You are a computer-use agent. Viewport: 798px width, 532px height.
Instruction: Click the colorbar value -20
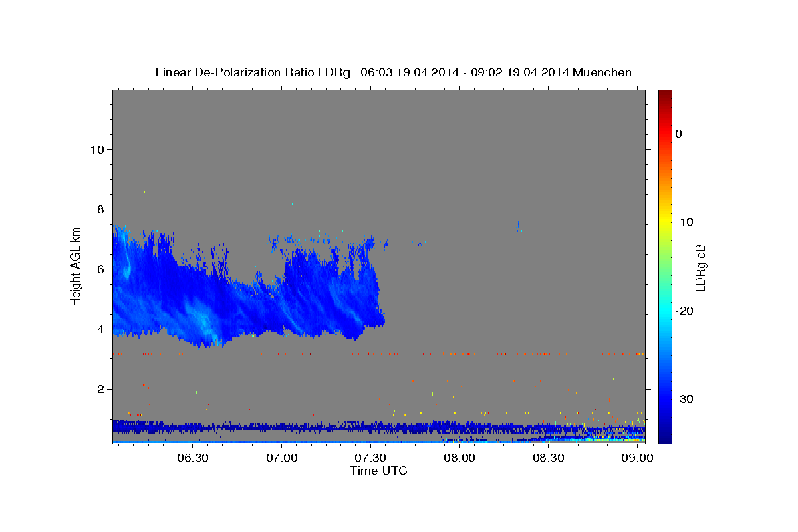point(685,311)
